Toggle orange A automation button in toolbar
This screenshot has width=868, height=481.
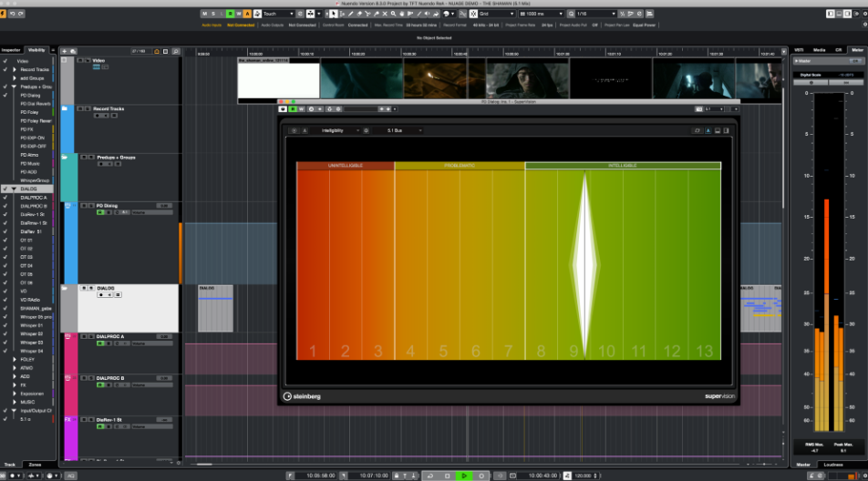(x=247, y=14)
